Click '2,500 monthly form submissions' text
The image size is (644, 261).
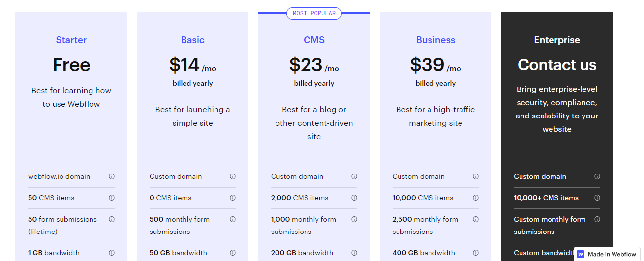[x=425, y=225]
